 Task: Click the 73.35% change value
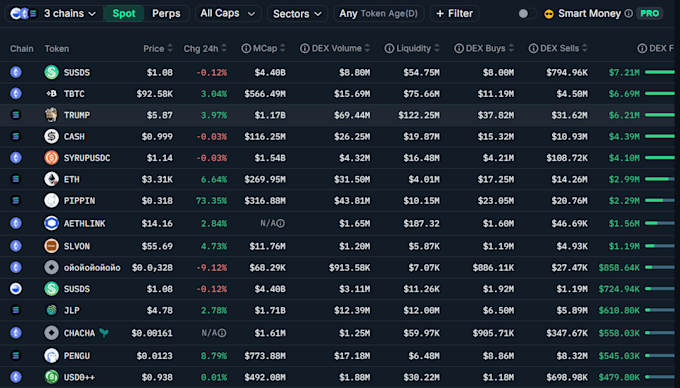(x=211, y=201)
